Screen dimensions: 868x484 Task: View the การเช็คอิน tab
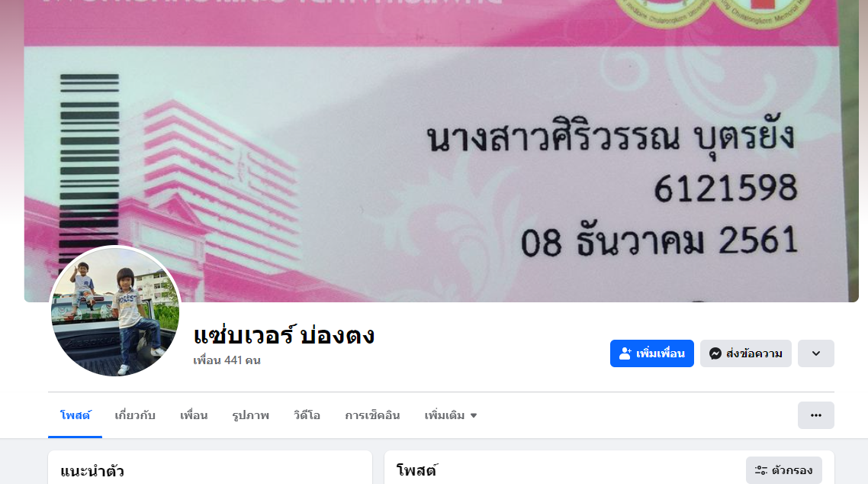pyautogui.click(x=372, y=415)
